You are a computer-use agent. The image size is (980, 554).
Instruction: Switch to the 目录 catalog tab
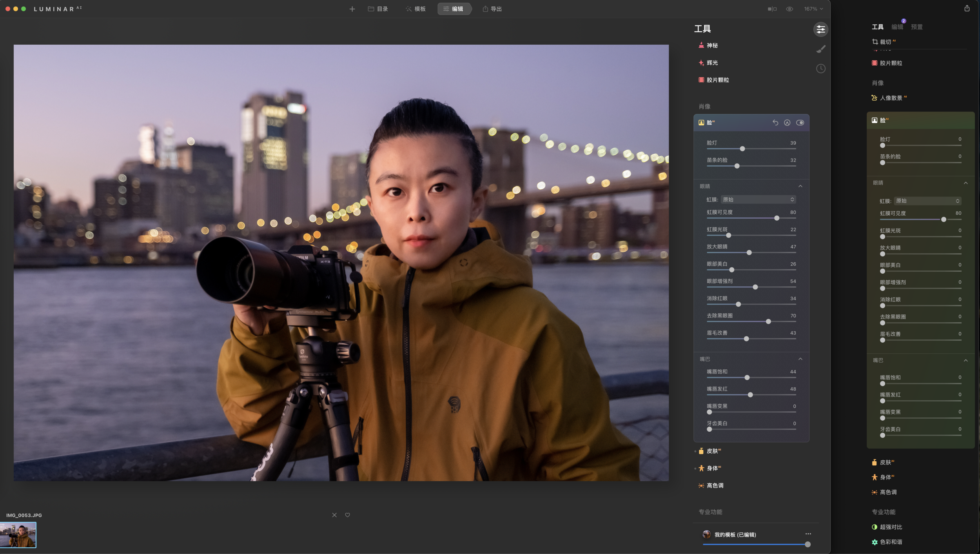coord(377,9)
